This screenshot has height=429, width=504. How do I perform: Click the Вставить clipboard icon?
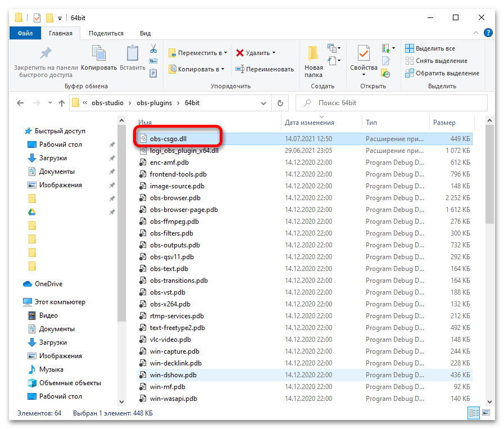[133, 53]
